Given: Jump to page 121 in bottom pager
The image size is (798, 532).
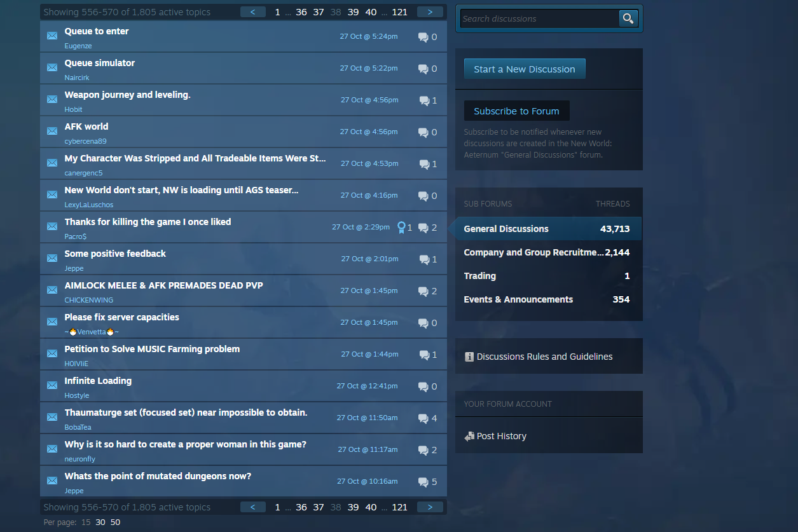Looking at the screenshot, I should [x=399, y=507].
